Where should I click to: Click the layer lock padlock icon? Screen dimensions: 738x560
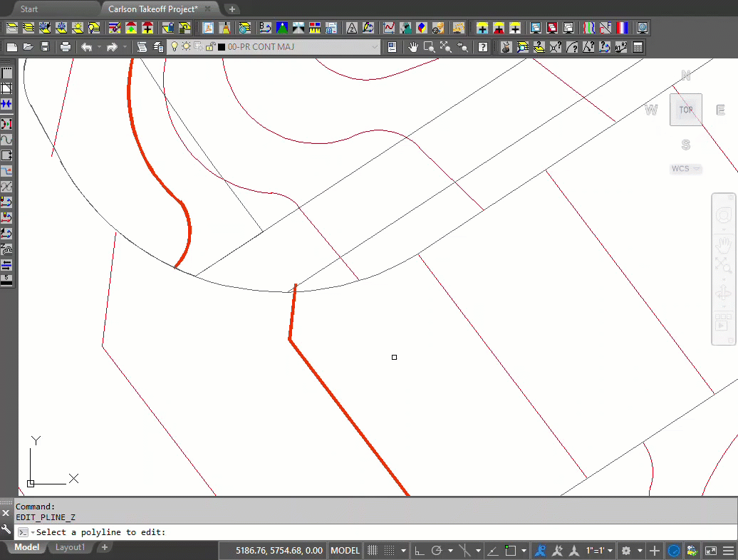tap(168, 28)
